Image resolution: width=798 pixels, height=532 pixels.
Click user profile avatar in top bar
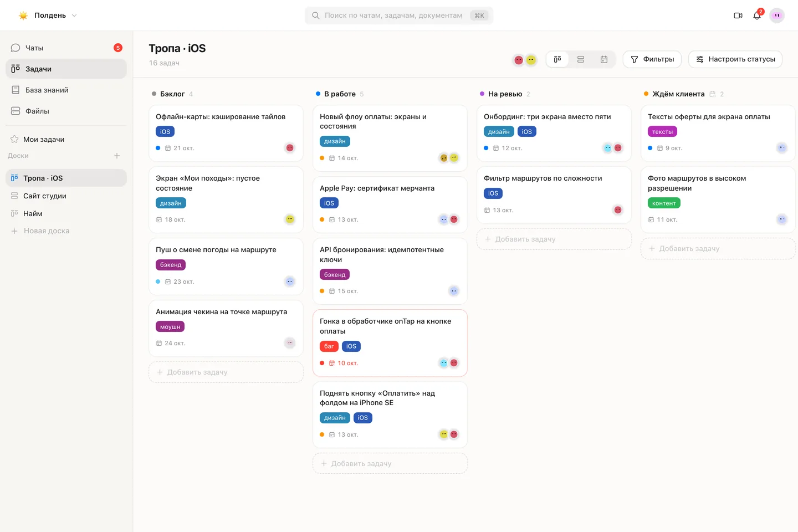coord(777,16)
